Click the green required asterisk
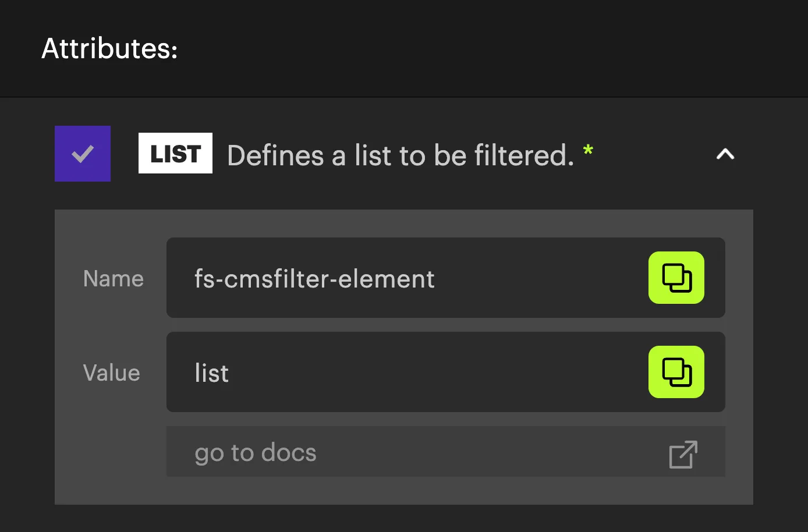 click(x=588, y=150)
